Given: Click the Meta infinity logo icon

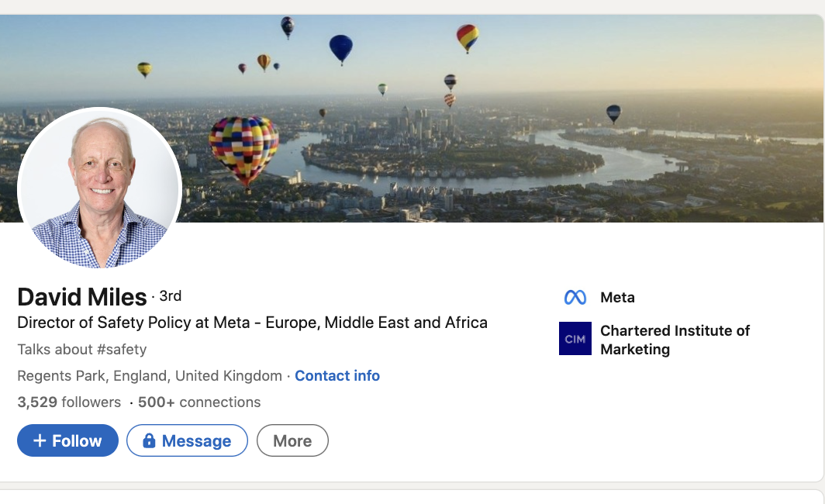Looking at the screenshot, I should pyautogui.click(x=575, y=298).
